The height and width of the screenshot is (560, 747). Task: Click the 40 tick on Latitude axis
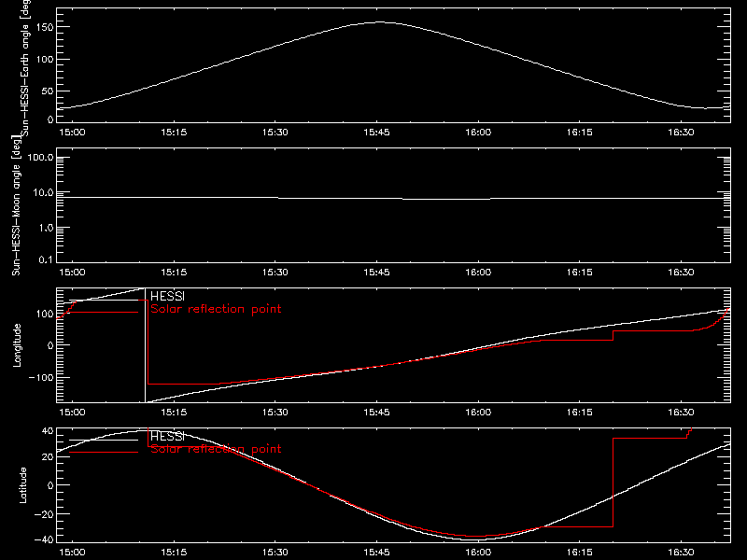pyautogui.click(x=48, y=430)
